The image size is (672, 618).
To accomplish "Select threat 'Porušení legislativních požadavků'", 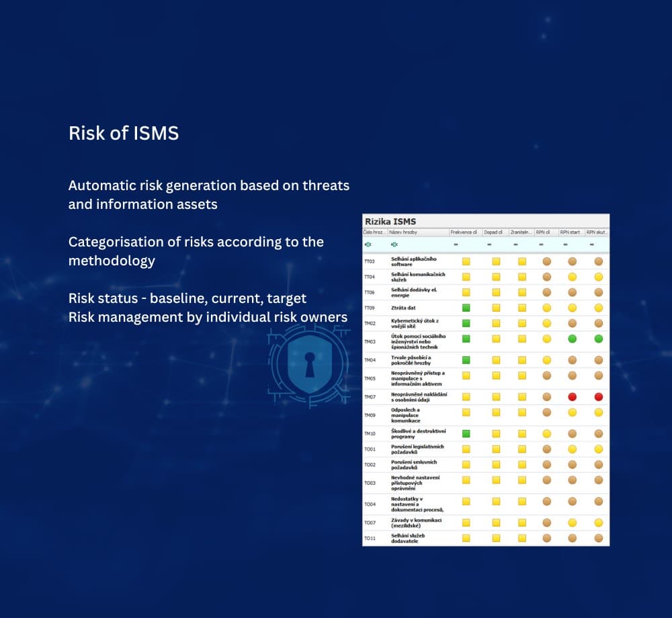I will pyautogui.click(x=417, y=449).
